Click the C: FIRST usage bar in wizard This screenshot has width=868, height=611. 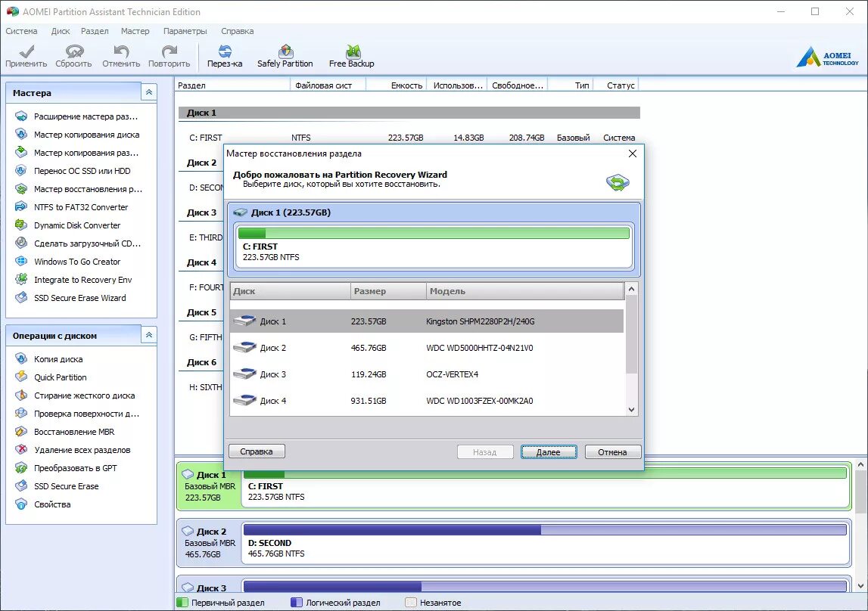pos(434,234)
